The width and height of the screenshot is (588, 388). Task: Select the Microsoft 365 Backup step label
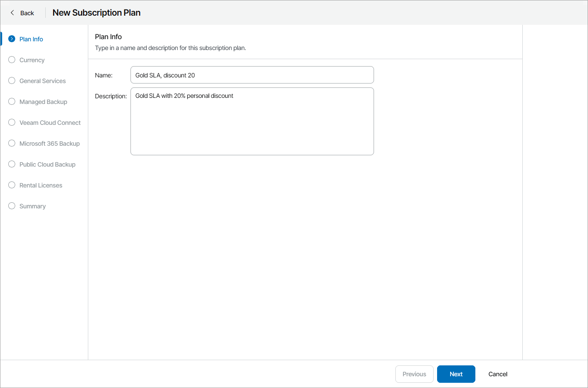click(50, 144)
